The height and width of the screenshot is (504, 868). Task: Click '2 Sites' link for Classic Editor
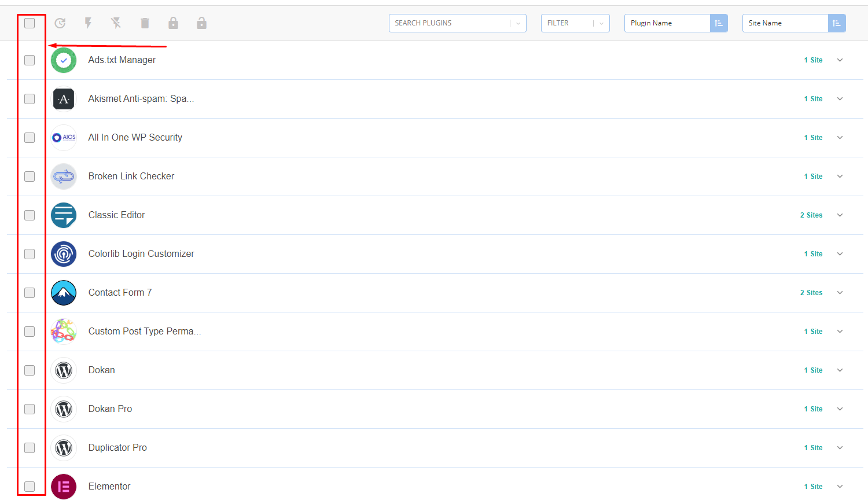(811, 215)
